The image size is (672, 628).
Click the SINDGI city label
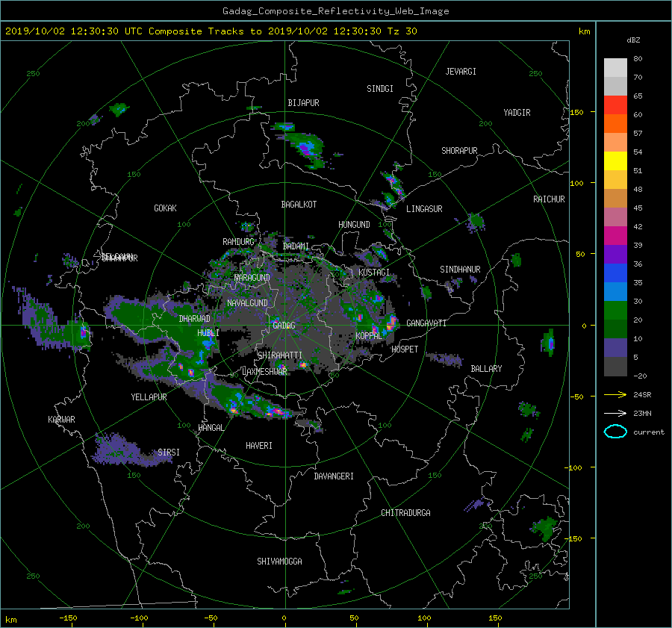(x=380, y=89)
